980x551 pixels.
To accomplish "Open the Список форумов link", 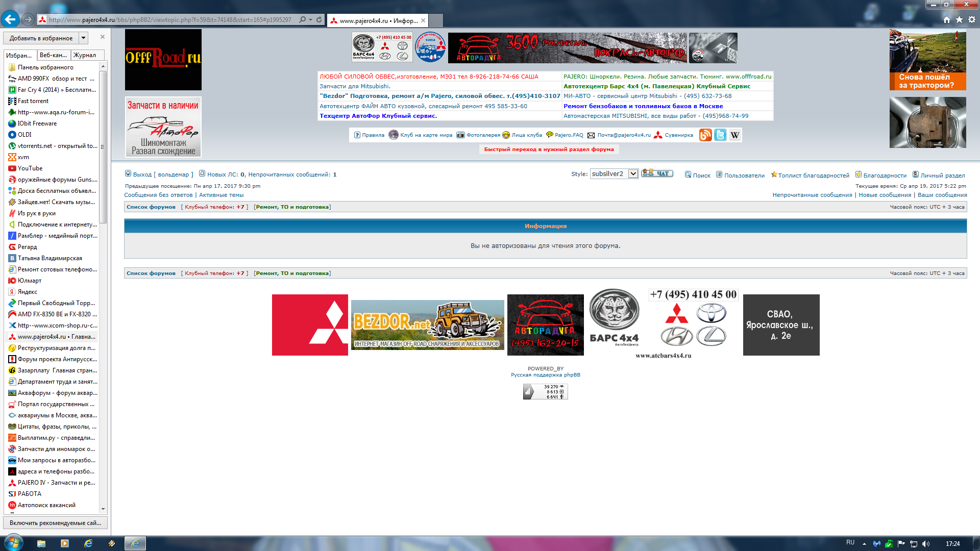I will pyautogui.click(x=151, y=207).
